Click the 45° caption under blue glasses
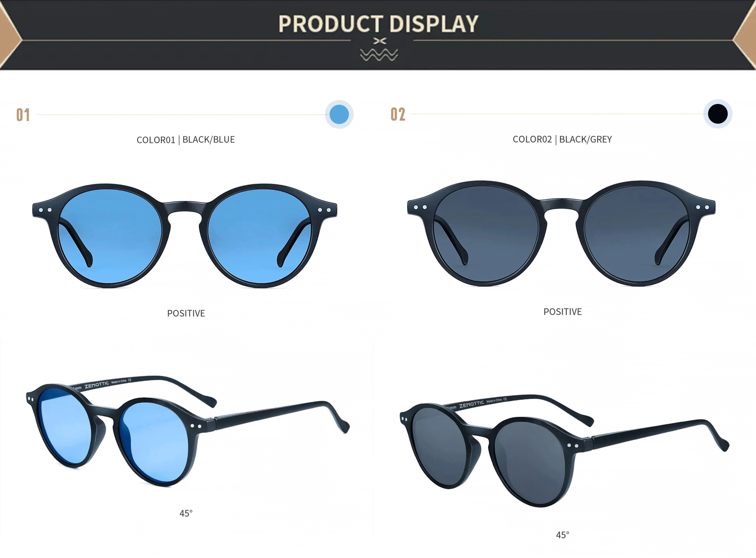Image resolution: width=756 pixels, height=558 pixels. (x=186, y=513)
